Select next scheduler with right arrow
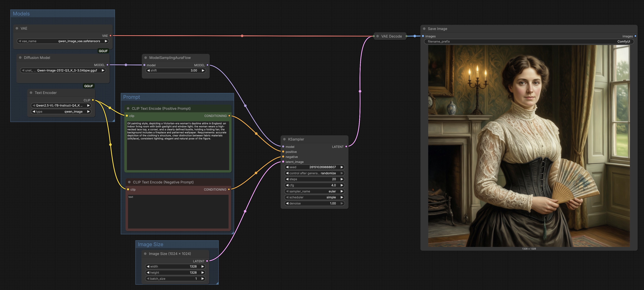This screenshot has width=644, height=290. tap(342, 197)
